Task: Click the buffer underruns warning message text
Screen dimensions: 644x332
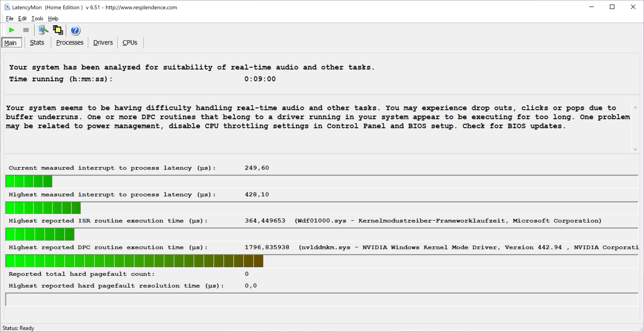Action: coord(318,117)
